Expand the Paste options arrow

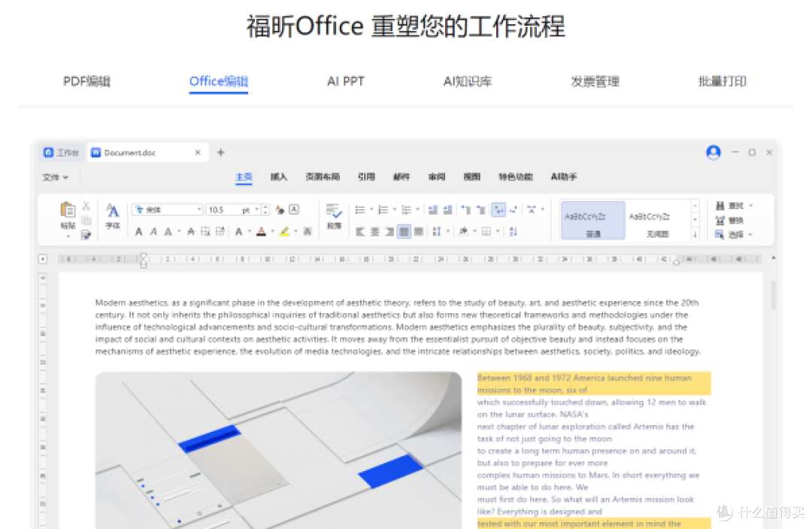click(x=68, y=237)
